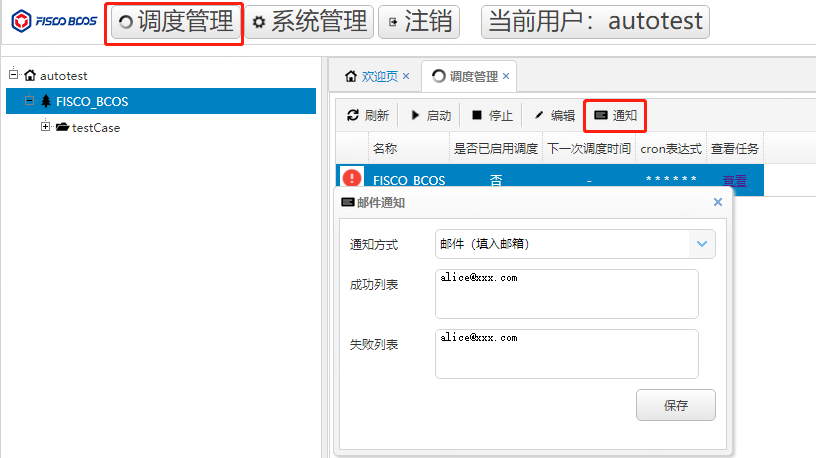Click the testCase folder icon
This screenshot has height=458, width=816.
[x=62, y=127]
